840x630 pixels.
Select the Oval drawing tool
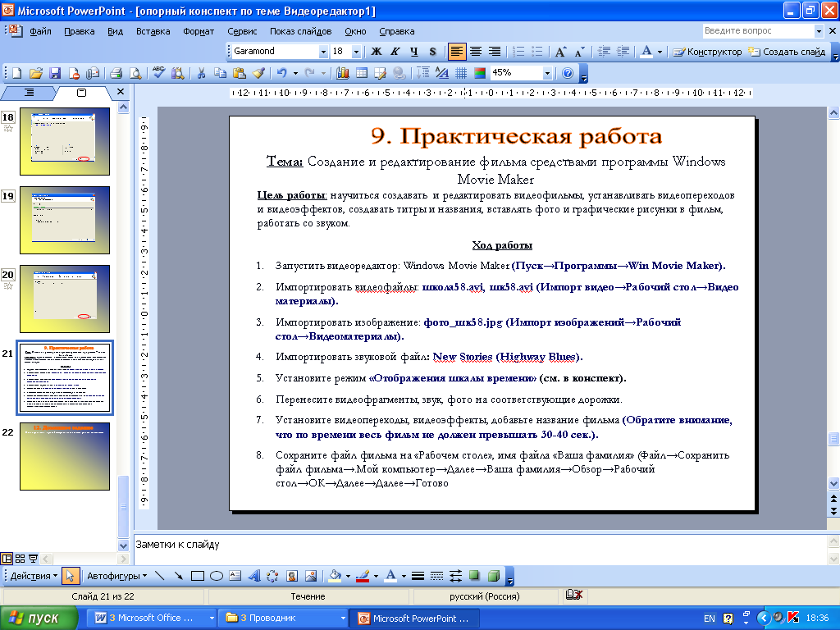coord(217,576)
